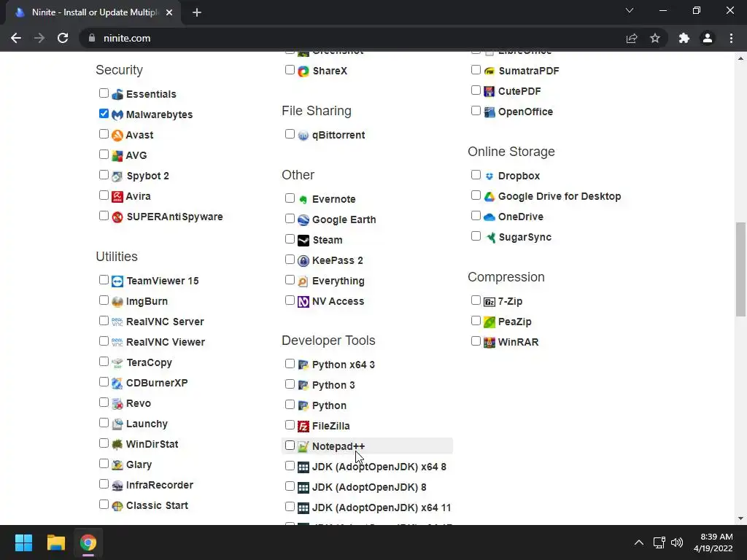747x560 pixels.
Task: Check the Everything checkbox
Action: (290, 280)
